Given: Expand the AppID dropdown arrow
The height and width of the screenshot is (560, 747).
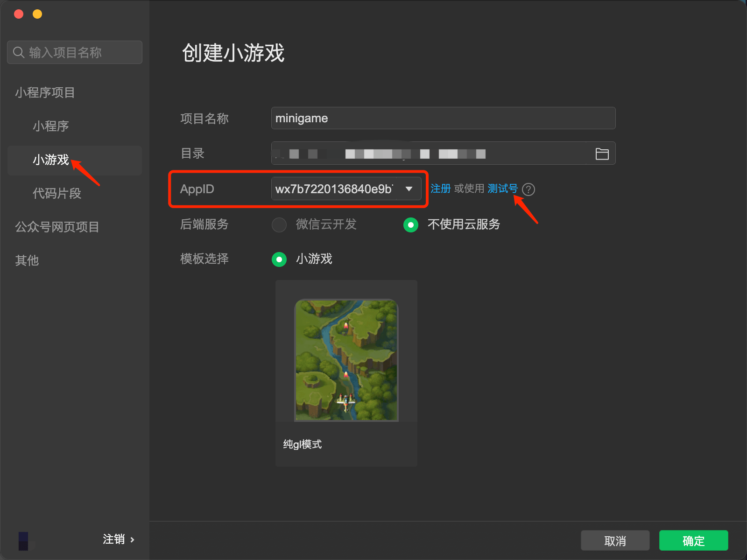Looking at the screenshot, I should 409,189.
